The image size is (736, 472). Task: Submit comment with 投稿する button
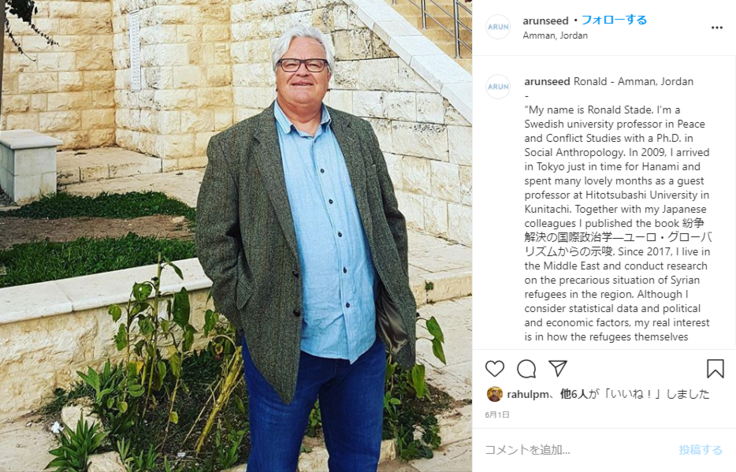coord(700,450)
